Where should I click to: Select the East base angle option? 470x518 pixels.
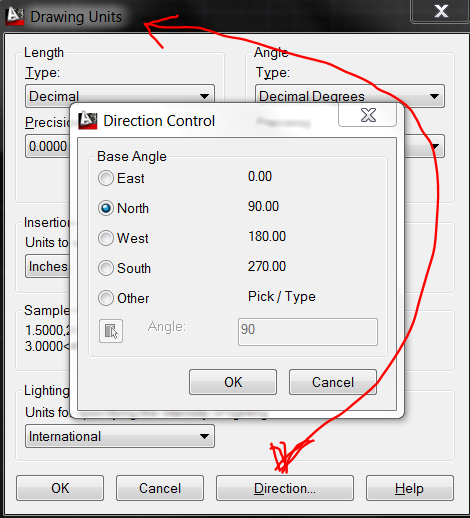coord(106,178)
